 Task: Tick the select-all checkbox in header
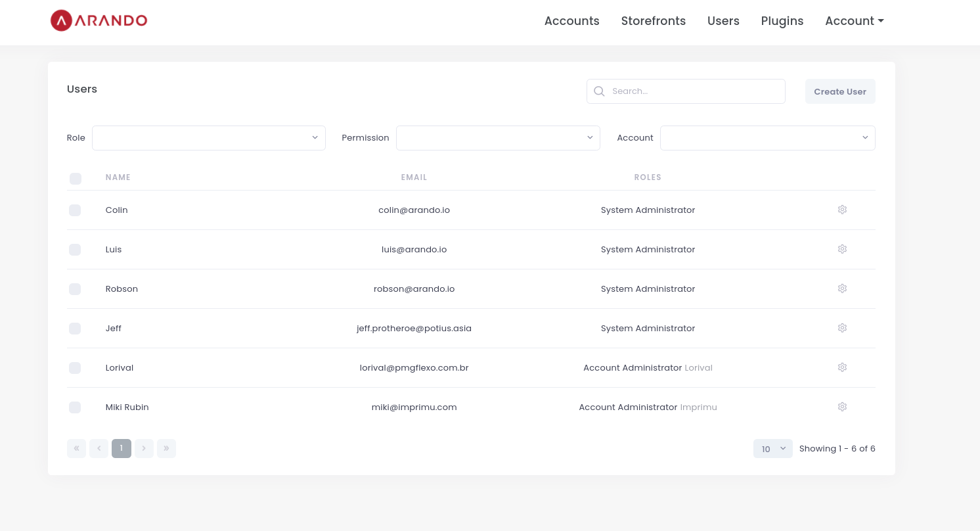tap(75, 178)
